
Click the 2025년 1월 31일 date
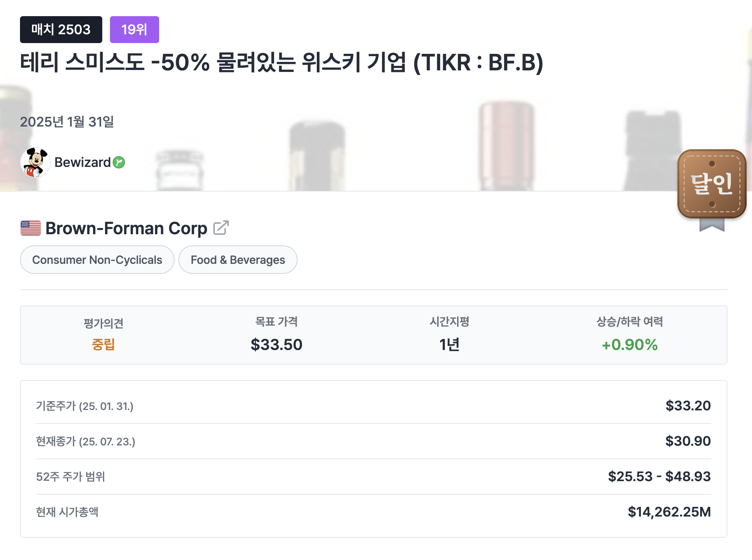coord(67,122)
